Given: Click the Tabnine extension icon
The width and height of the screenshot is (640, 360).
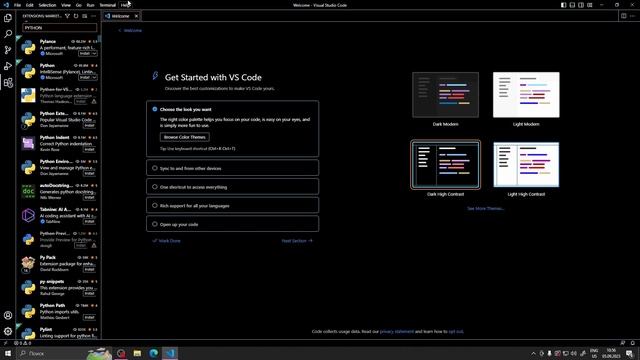Looking at the screenshot, I should [x=28, y=215].
